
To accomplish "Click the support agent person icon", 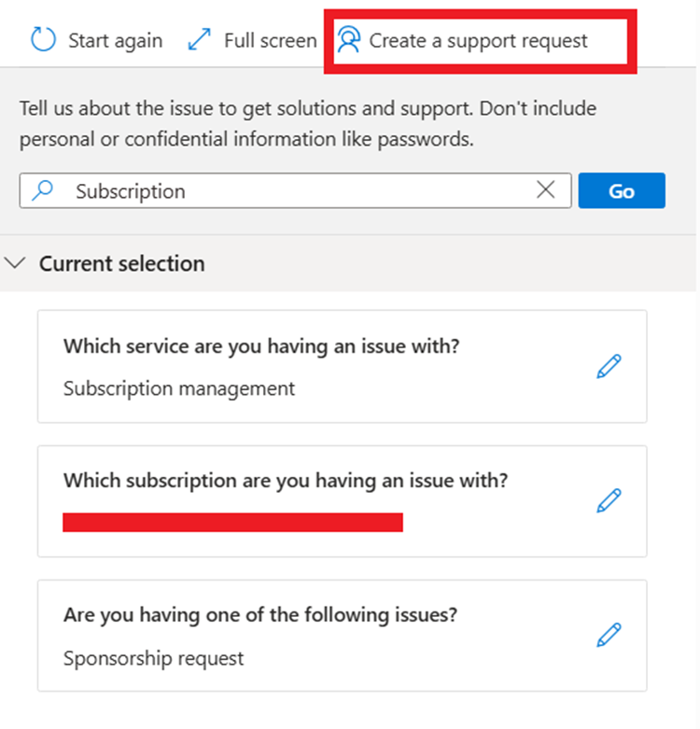I will click(x=349, y=40).
